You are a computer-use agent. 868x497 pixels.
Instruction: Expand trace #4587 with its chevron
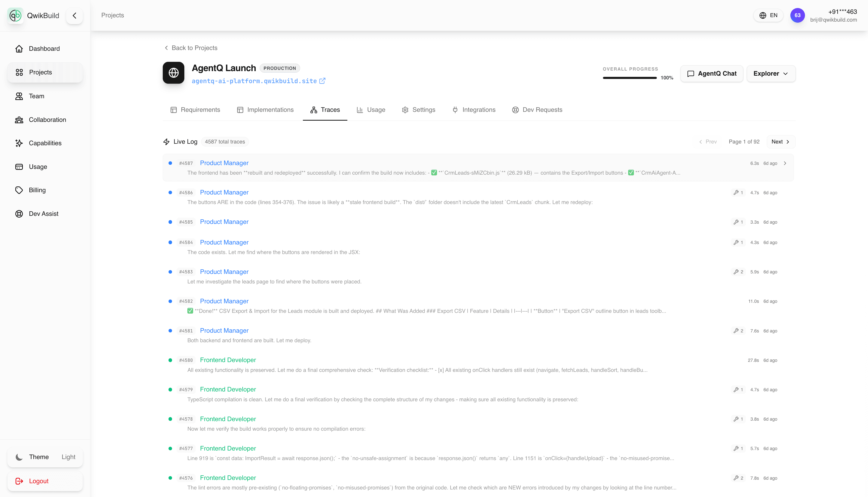point(785,163)
